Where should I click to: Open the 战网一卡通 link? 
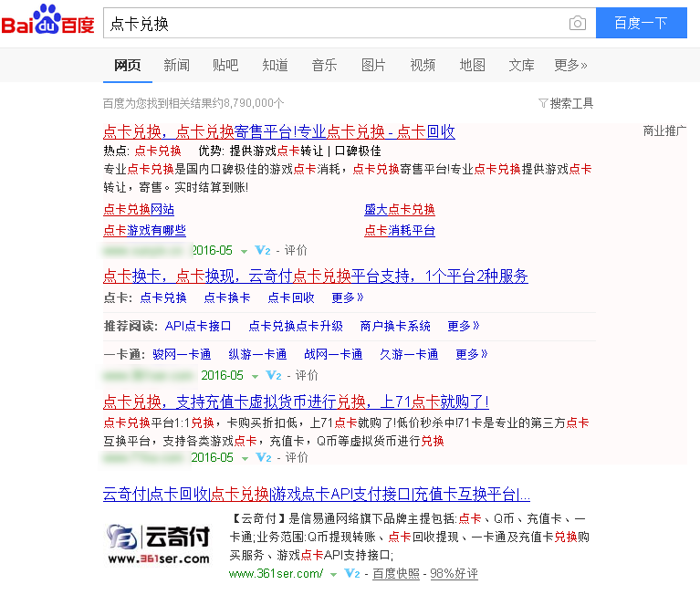coord(333,354)
